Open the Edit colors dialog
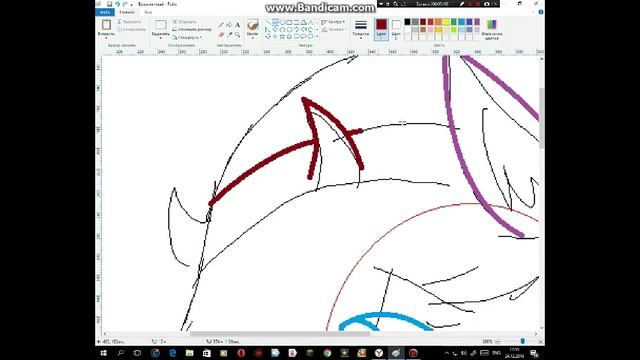Viewport: 640px width, 360px height. coord(492,29)
